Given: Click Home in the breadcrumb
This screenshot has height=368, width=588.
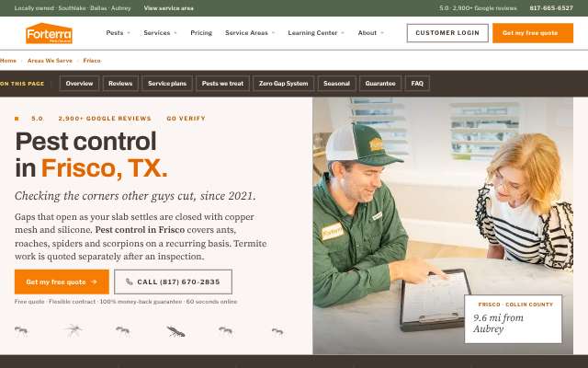Looking at the screenshot, I should (x=8, y=61).
